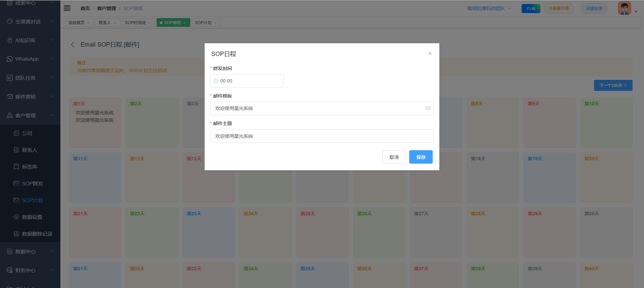This screenshot has height=288, width=644.
Task: Click the AI button in header
Action: (531, 8)
